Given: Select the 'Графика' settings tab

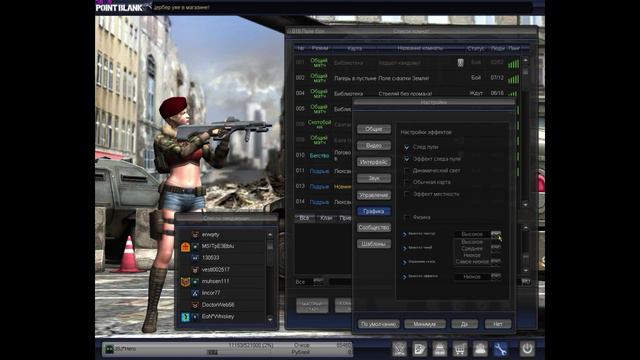Looking at the screenshot, I should pyautogui.click(x=373, y=211).
